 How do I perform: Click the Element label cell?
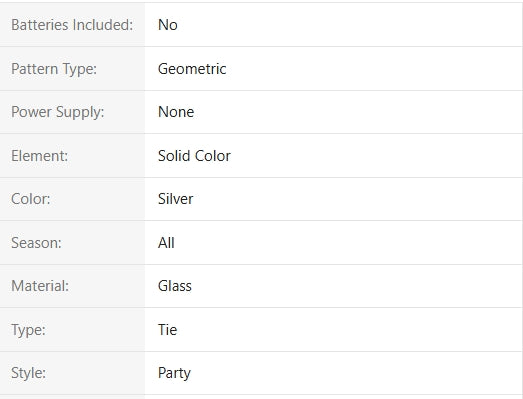pyautogui.click(x=72, y=156)
